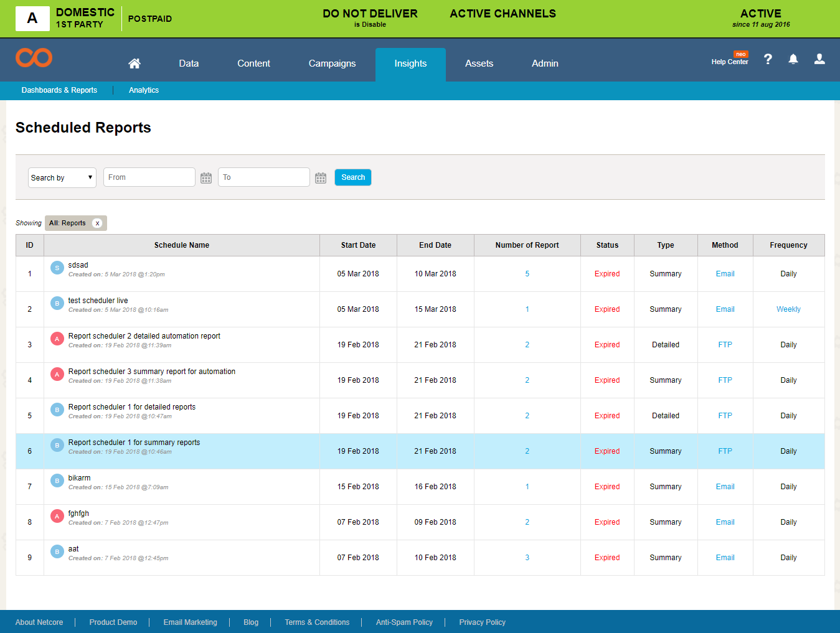Open Anti-Spam Policy footer link
Image resolution: width=840 pixels, height=633 pixels.
404,622
